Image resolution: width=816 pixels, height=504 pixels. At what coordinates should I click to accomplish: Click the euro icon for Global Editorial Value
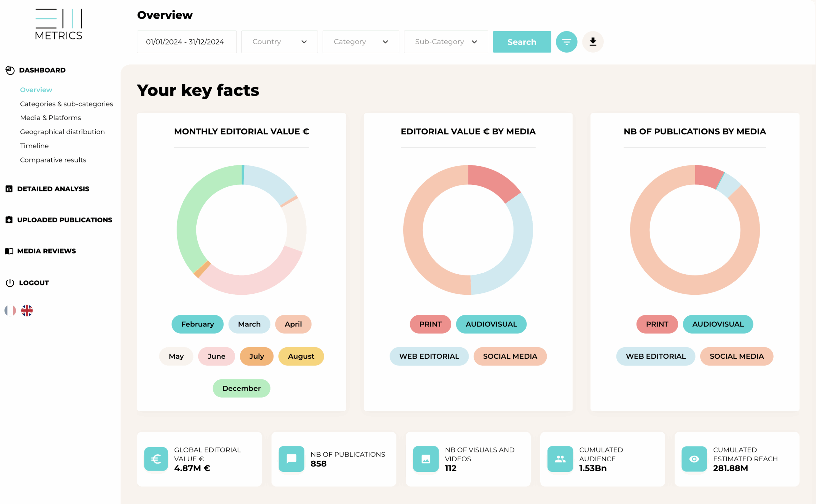[156, 459]
